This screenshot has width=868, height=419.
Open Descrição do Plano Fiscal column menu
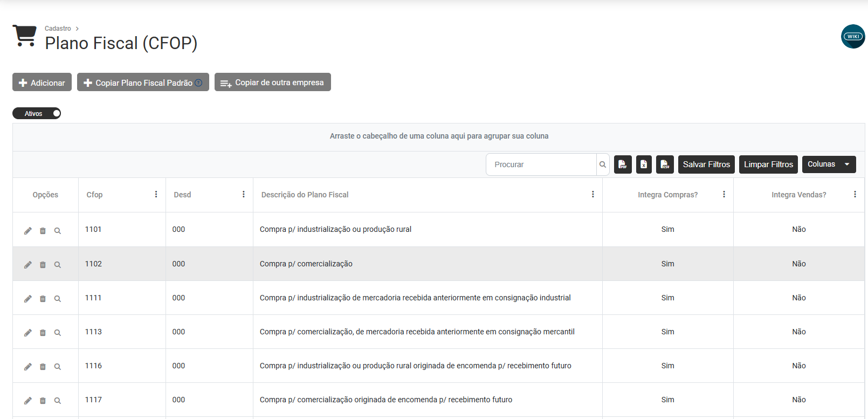[x=593, y=194]
